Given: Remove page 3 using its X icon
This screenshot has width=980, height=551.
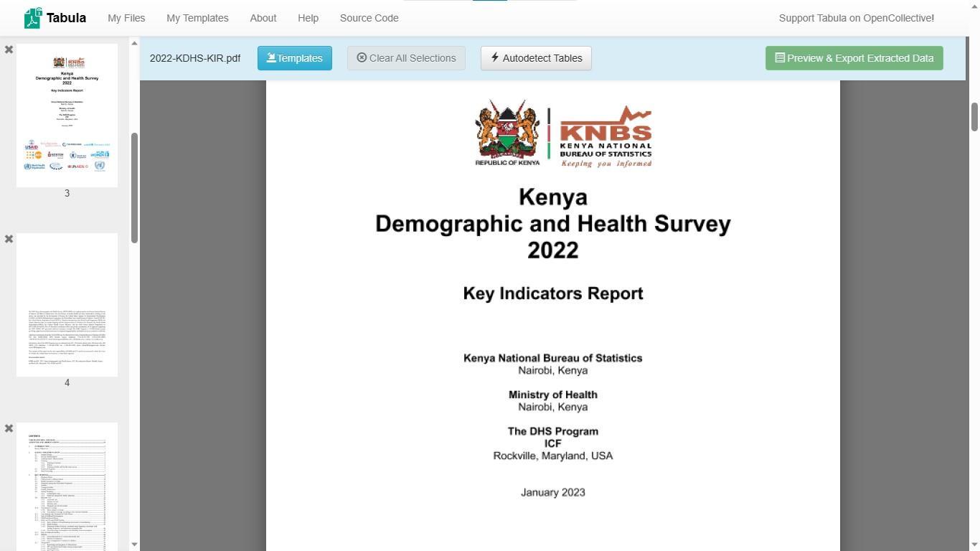Looking at the screenshot, I should pos(9,50).
